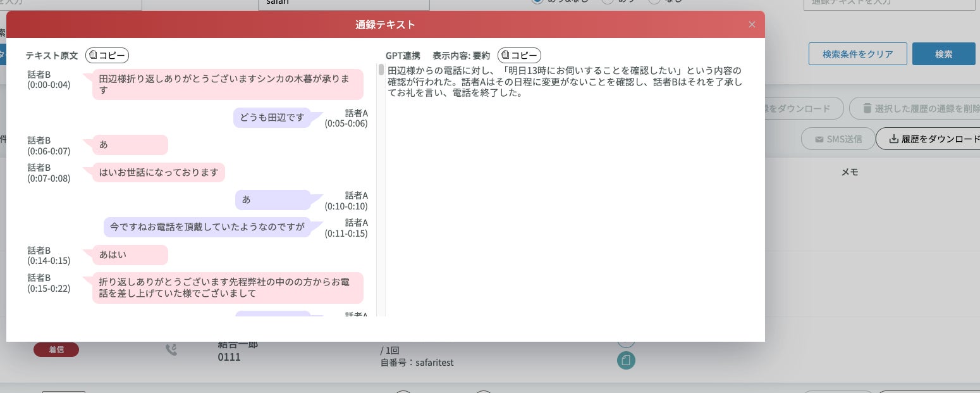Click the 選択した履歴の通録を削除 button
The height and width of the screenshot is (393, 980).
(915, 108)
